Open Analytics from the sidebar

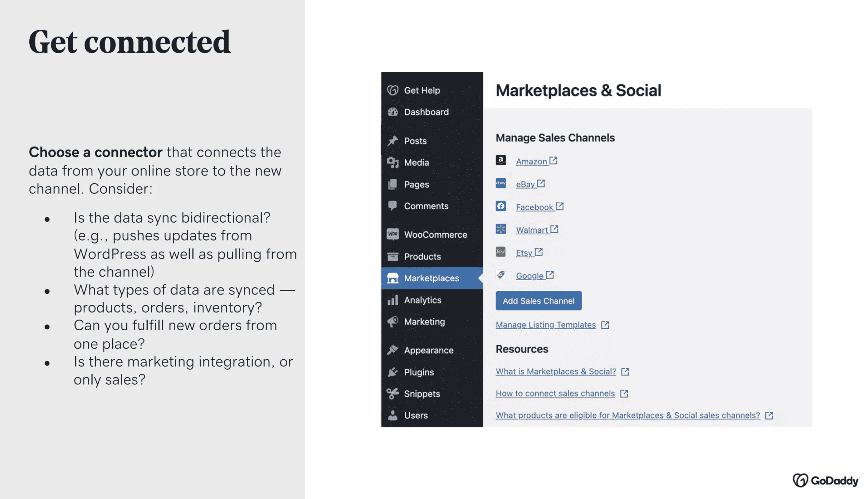click(432, 300)
